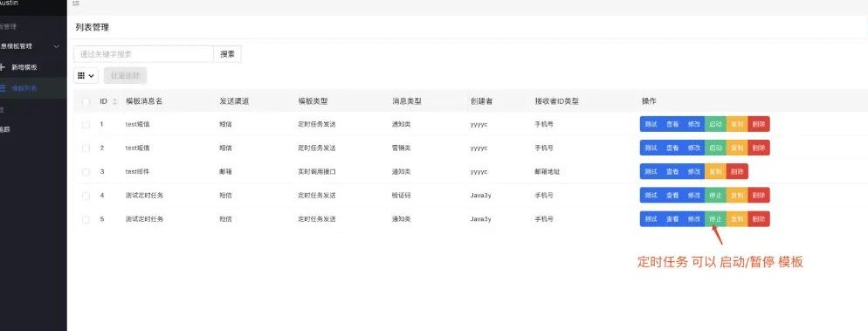Focus the keyword search input field
Image resolution: width=868 pixels, height=331 pixels.
[x=143, y=54]
